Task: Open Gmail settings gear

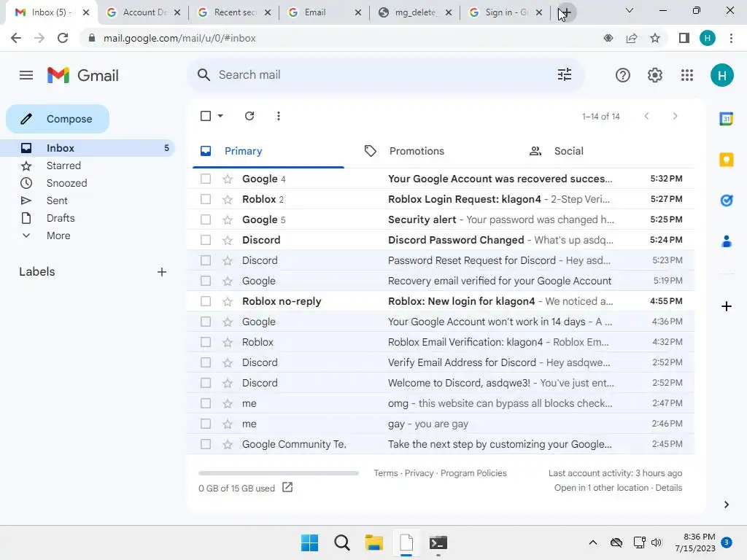Action: 655,75
